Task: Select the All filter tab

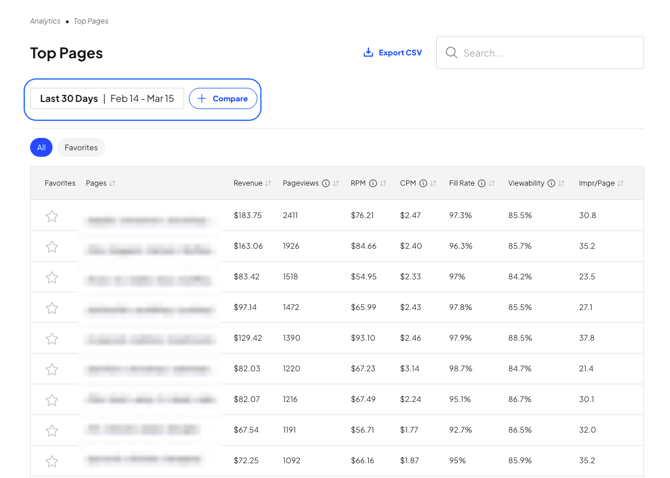Action: [41, 147]
